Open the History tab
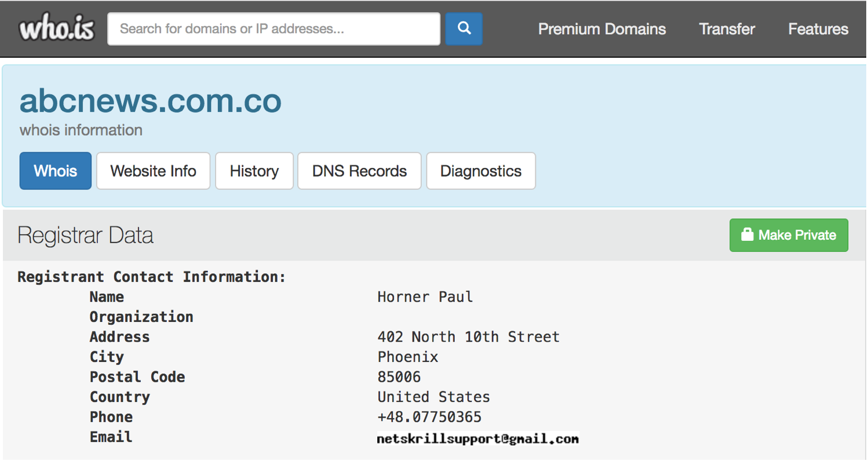The height and width of the screenshot is (461, 868). point(254,171)
